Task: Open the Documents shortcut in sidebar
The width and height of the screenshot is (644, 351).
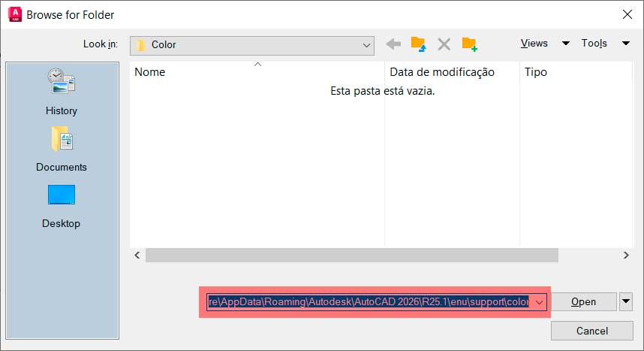Action: (62, 149)
